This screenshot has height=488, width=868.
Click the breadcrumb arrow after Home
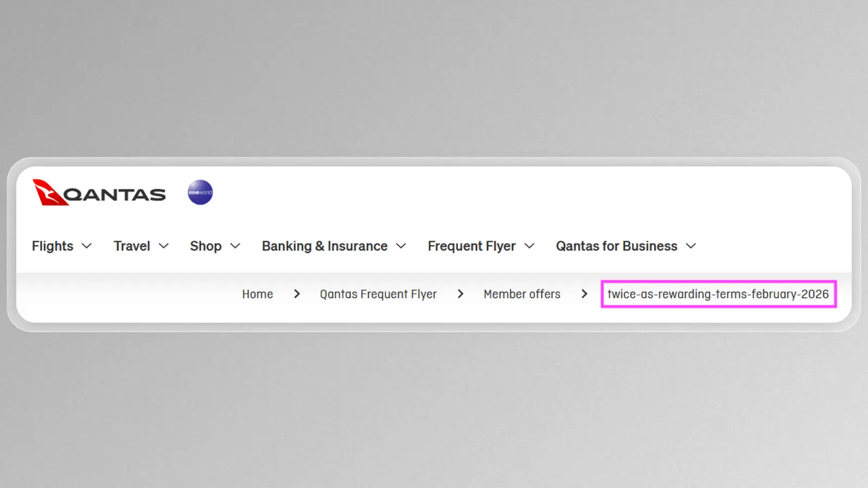tap(297, 294)
